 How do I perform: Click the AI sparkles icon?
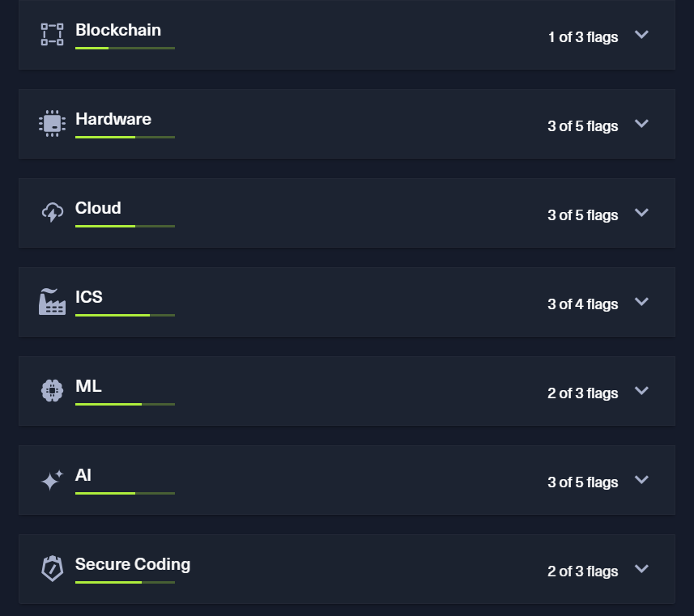click(x=52, y=480)
